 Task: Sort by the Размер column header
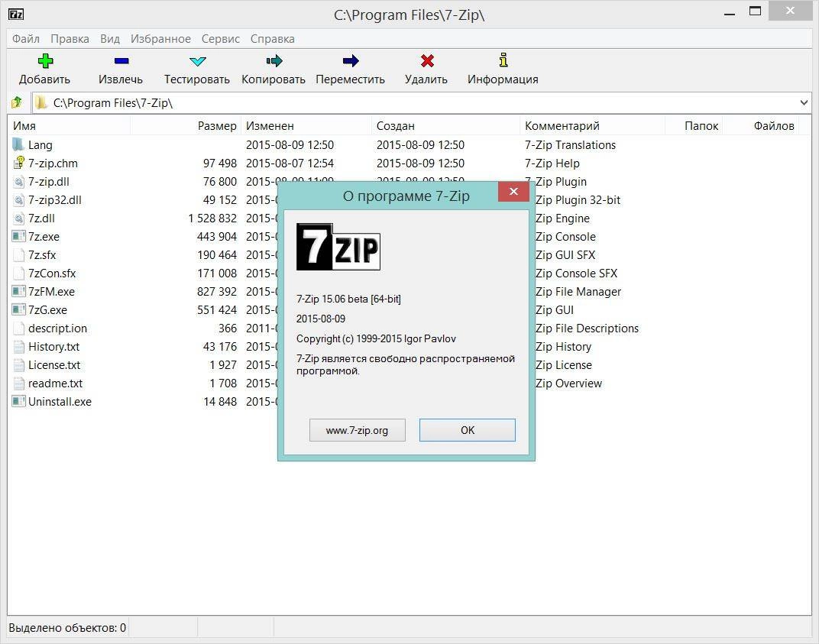coord(186,126)
